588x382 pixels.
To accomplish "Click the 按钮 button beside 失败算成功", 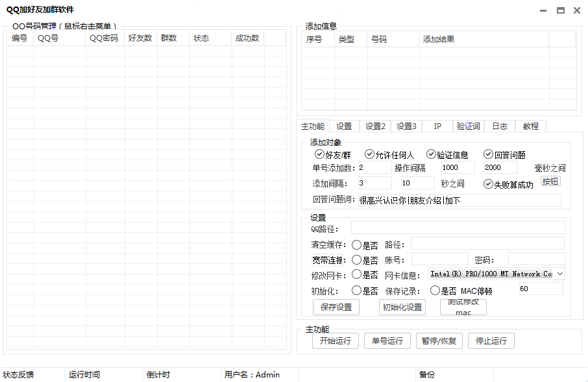I will pyautogui.click(x=550, y=182).
